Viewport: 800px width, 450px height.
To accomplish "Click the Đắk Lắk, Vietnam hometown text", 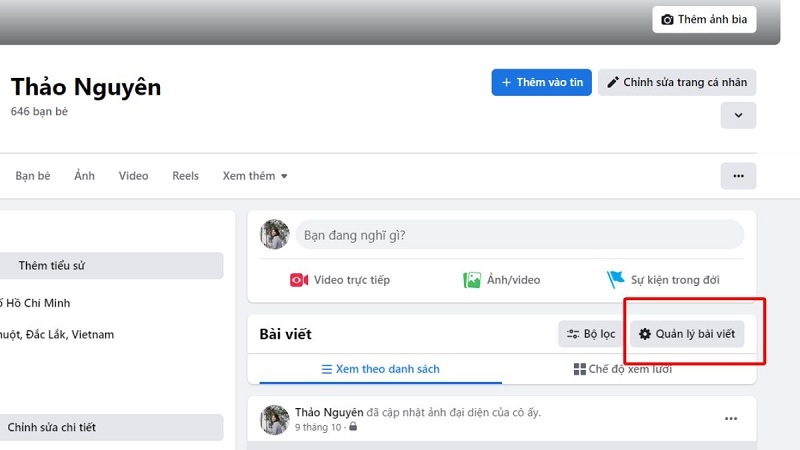I will (57, 335).
